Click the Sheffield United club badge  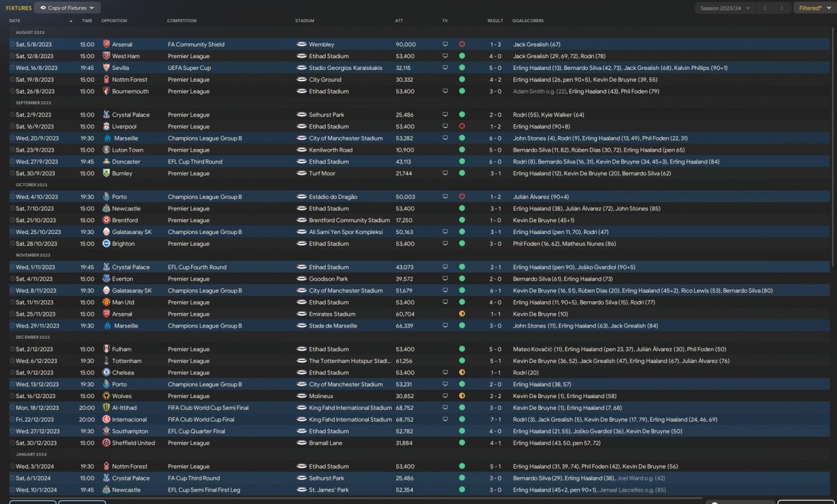tap(107, 443)
